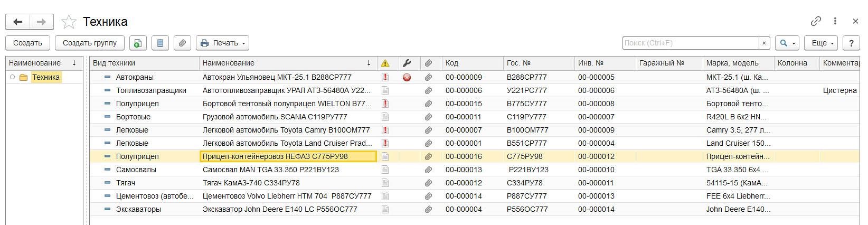Go back using the left arrow button

[18, 22]
